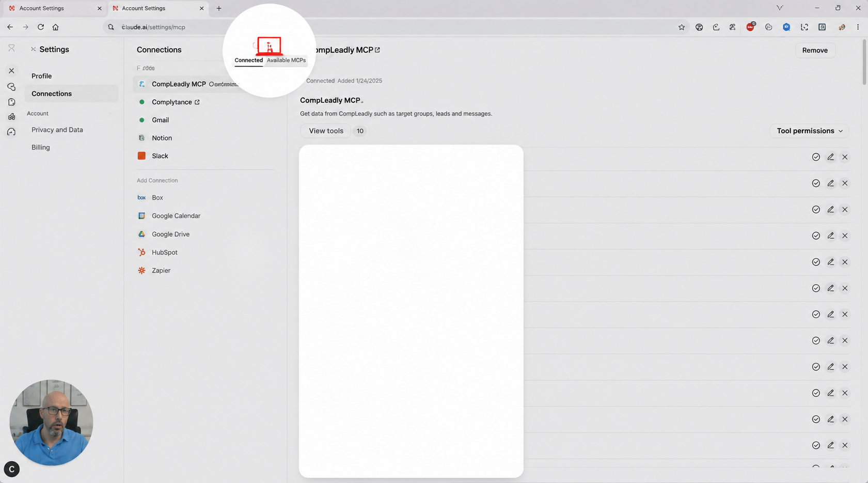Viewport: 868px width, 483px height.
Task: Click the View tools button
Action: click(326, 131)
